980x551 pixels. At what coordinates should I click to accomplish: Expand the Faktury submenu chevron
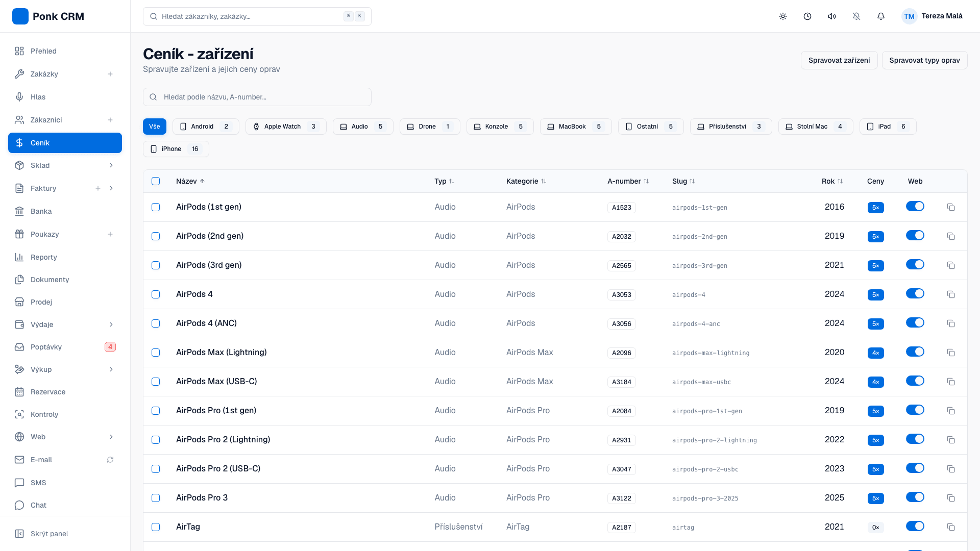click(x=111, y=188)
